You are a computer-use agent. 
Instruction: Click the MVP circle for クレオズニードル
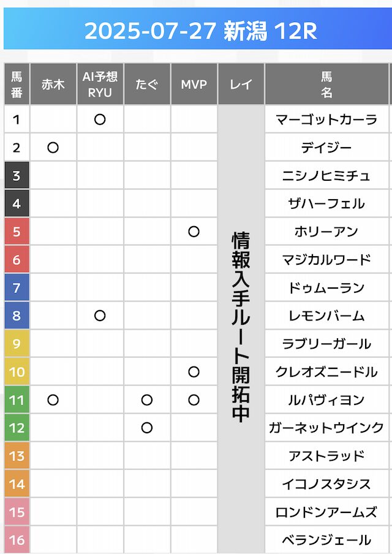[x=194, y=372]
